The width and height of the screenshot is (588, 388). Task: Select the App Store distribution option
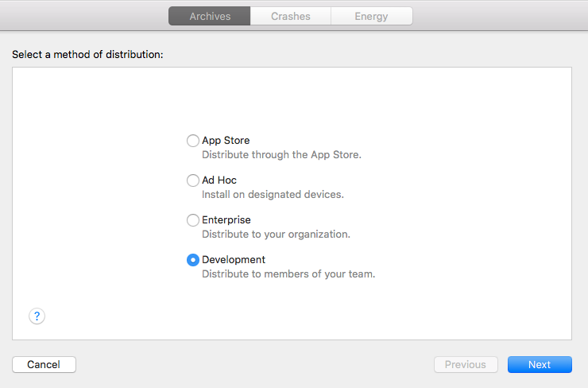pyautogui.click(x=193, y=141)
